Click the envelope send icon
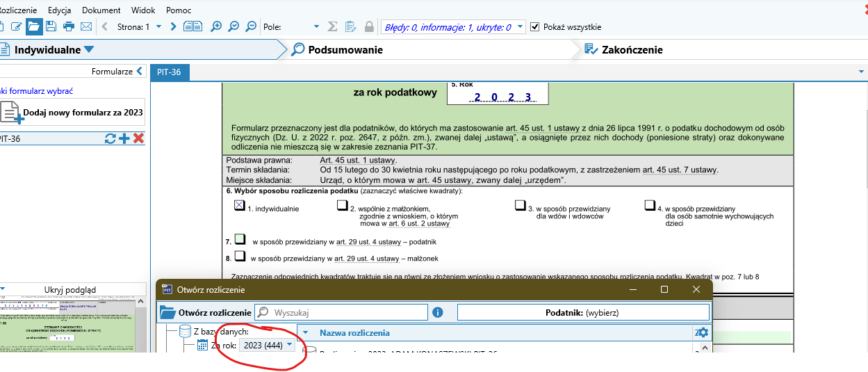The height and width of the screenshot is (372, 868). [x=86, y=26]
